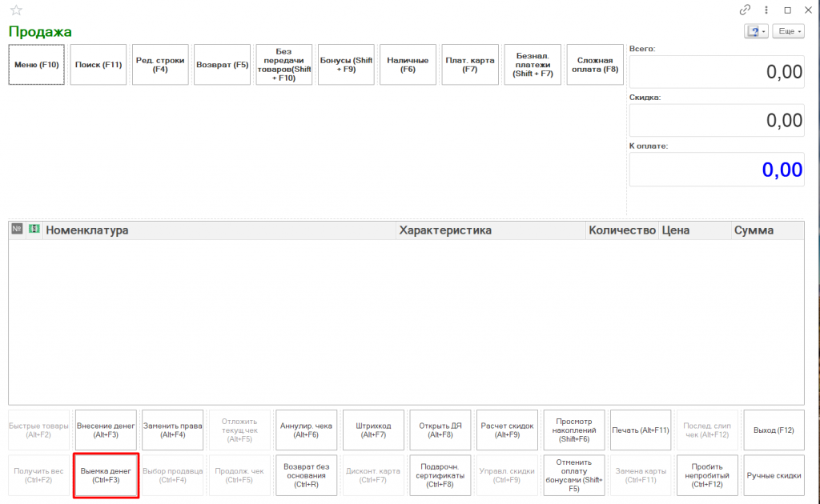Click Внесение денег (Alt+F3) button
This screenshot has width=820, height=504.
(106, 430)
